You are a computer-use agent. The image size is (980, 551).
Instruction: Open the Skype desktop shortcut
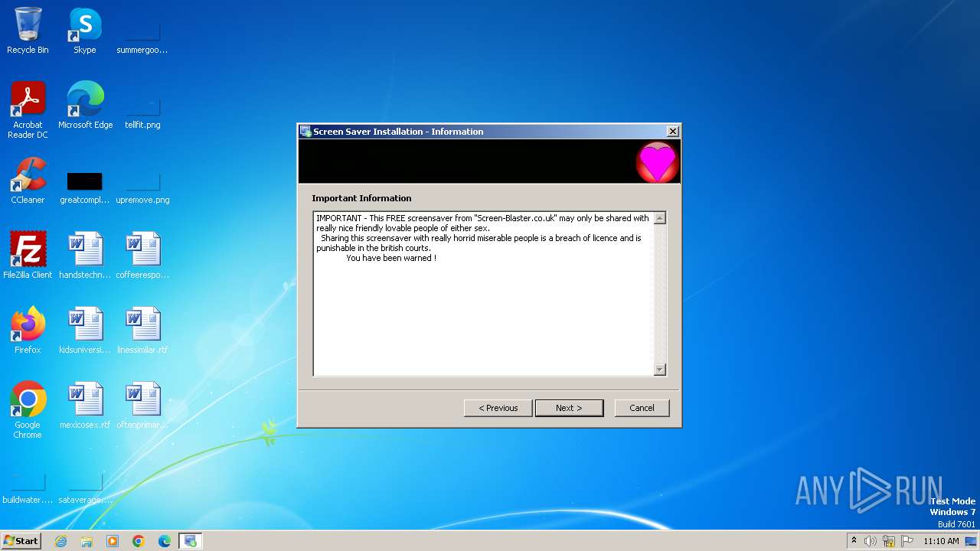coord(85,31)
